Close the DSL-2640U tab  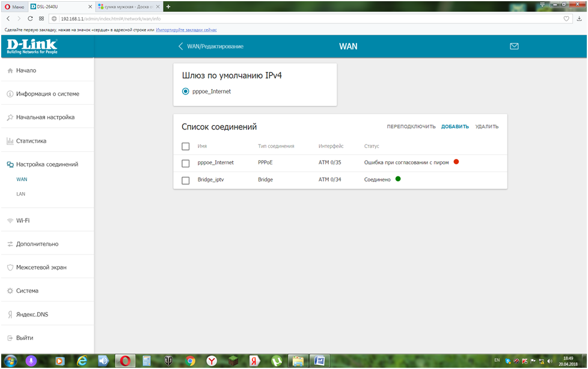click(90, 7)
